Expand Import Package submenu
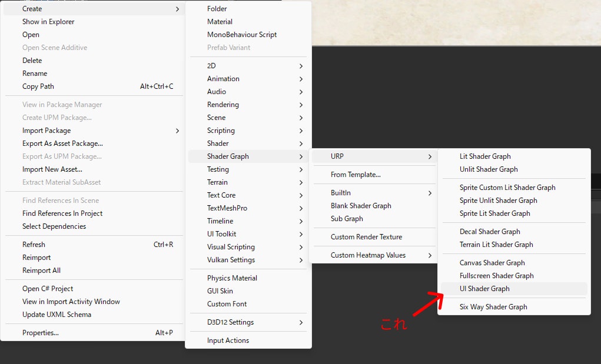 pyautogui.click(x=93, y=131)
